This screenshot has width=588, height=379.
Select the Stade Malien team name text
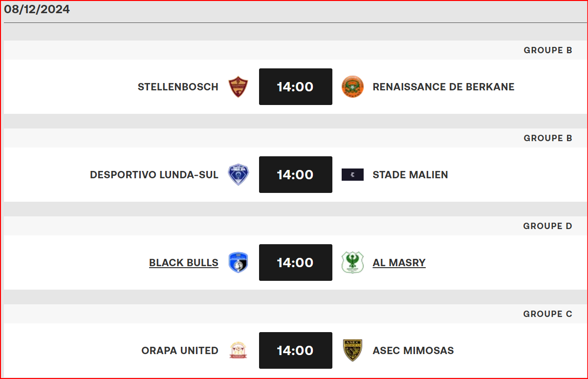point(410,174)
